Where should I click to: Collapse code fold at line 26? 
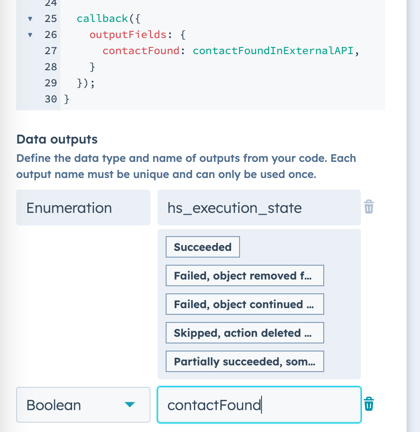30,35
